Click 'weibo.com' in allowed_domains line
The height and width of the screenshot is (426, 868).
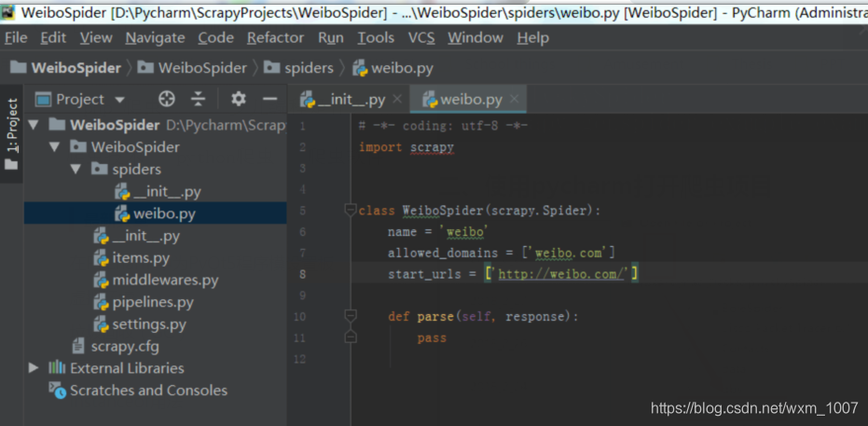[569, 253]
